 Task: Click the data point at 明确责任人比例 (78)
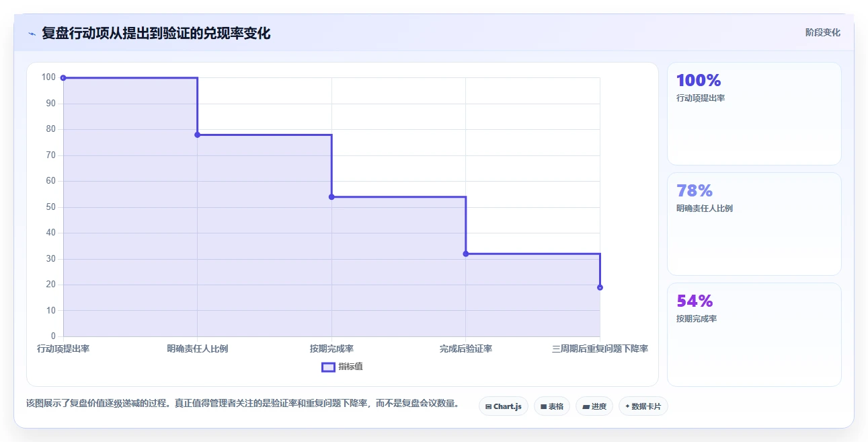(197, 135)
